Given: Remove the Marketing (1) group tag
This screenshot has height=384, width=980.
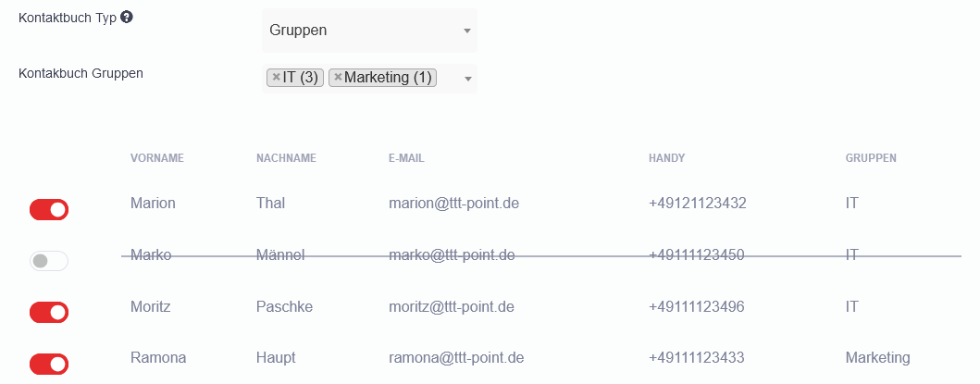Looking at the screenshot, I should click(338, 78).
